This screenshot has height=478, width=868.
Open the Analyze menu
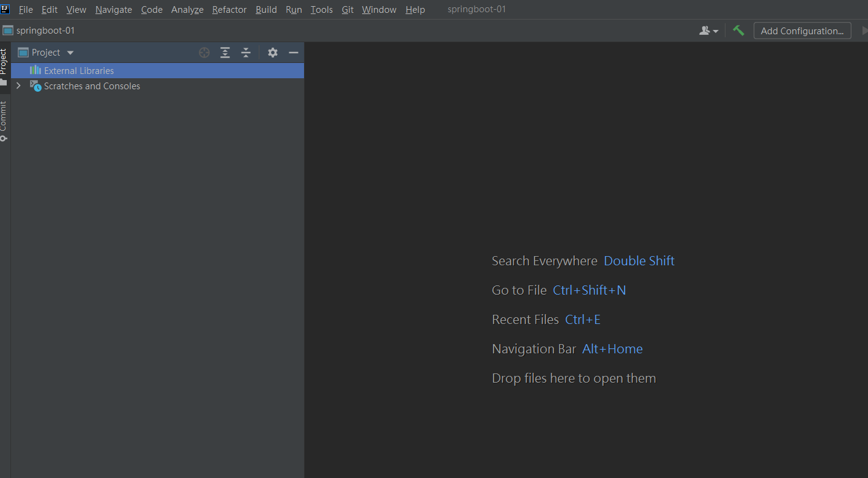(187, 10)
